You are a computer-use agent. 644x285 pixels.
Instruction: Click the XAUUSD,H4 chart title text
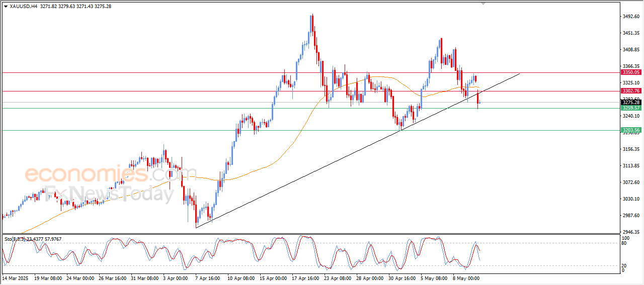[24, 6]
